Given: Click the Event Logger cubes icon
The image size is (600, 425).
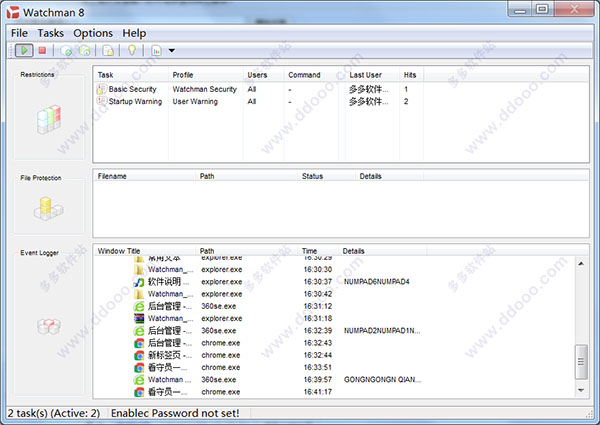Looking at the screenshot, I should click(x=49, y=326).
